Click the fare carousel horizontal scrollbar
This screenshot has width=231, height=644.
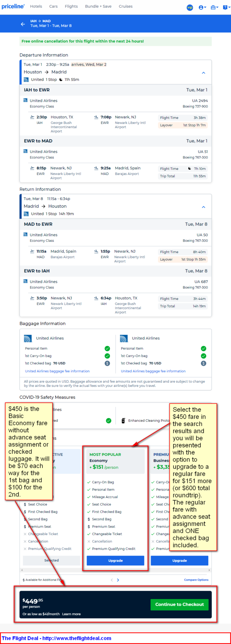[x=115, y=570]
